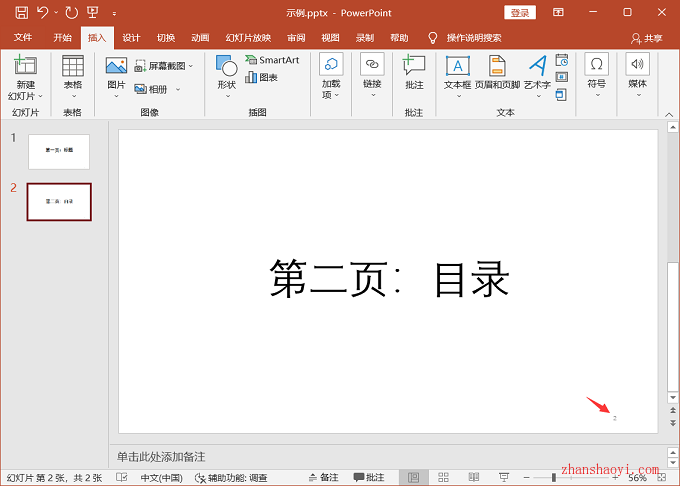Expand the 新建幻灯片 layout dropdown
This screenshot has height=486, width=680.
click(25, 96)
